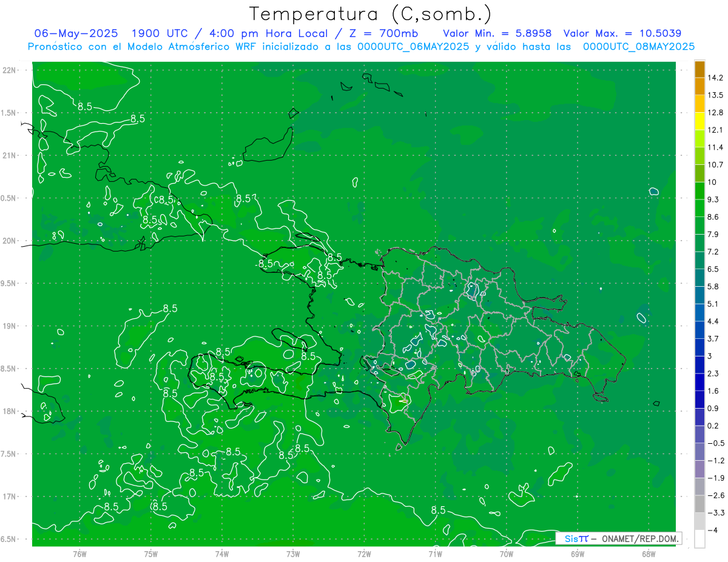Click the 7.2 legend value
Image resolution: width=728 pixels, height=562 pixels.
pos(714,252)
